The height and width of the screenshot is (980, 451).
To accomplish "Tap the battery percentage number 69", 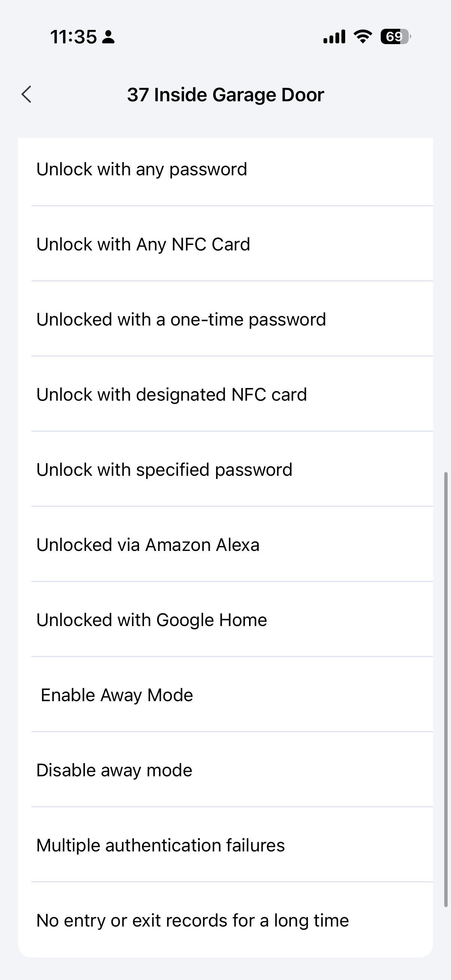I will tap(393, 37).
